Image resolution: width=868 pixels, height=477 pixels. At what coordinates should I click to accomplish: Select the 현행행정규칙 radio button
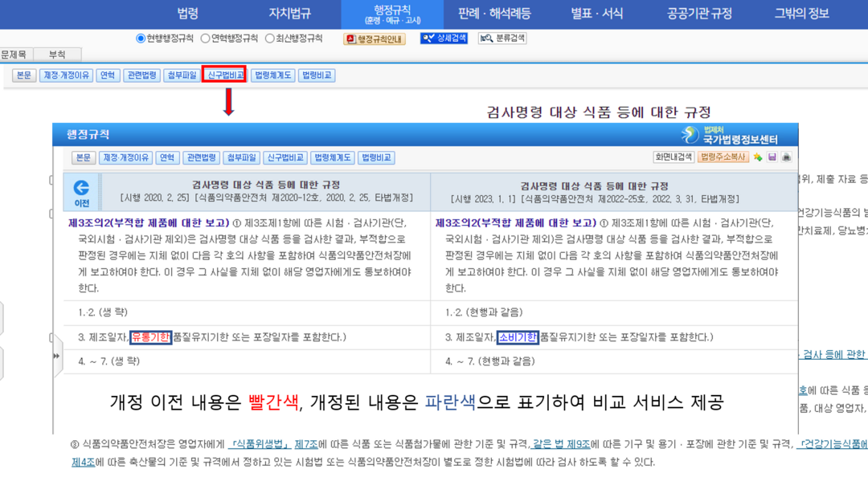[x=141, y=39]
